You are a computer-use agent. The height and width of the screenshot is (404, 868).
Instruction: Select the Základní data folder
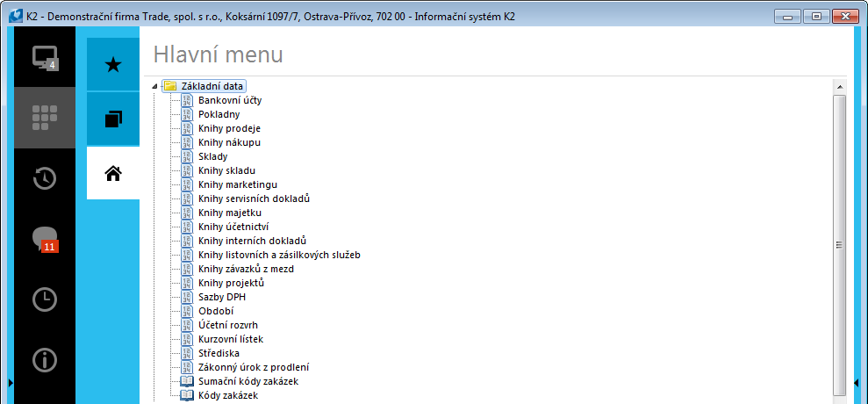[x=204, y=86]
